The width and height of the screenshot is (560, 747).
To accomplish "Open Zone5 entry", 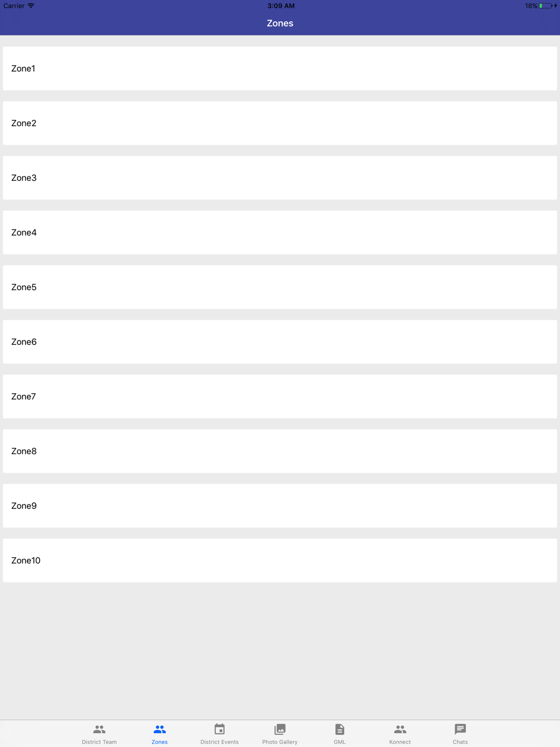I will (x=280, y=287).
